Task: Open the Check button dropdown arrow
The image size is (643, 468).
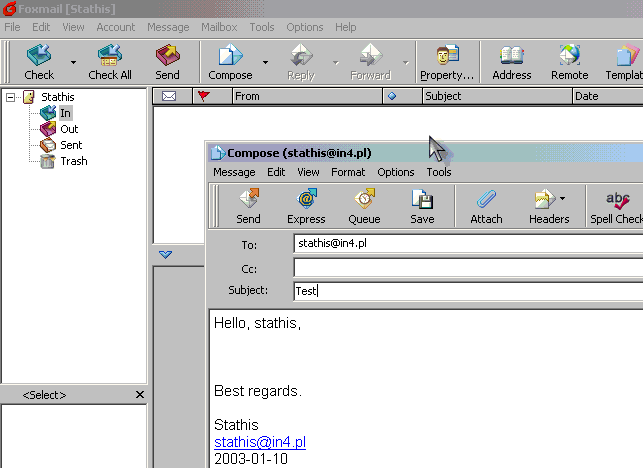Action: 73,62
